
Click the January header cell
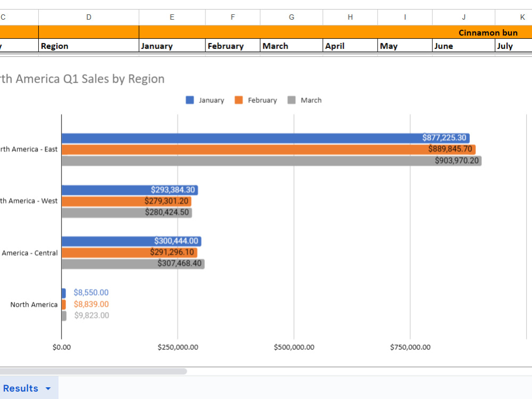coord(172,46)
